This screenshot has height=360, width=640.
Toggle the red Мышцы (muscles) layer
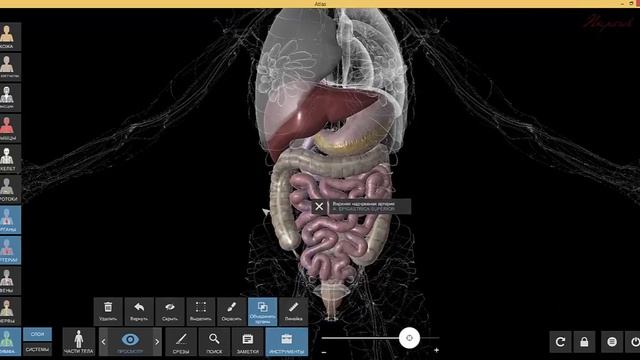pyautogui.click(x=10, y=128)
